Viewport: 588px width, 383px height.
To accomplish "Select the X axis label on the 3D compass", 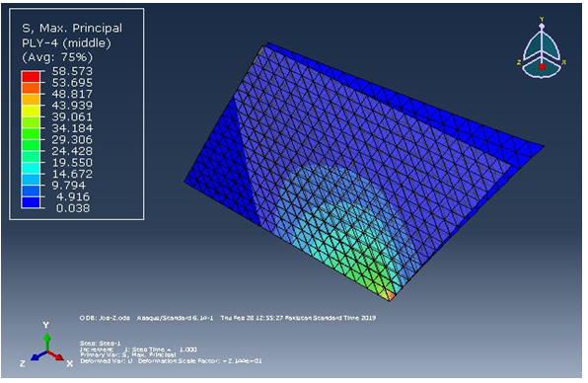I will coord(564,62).
